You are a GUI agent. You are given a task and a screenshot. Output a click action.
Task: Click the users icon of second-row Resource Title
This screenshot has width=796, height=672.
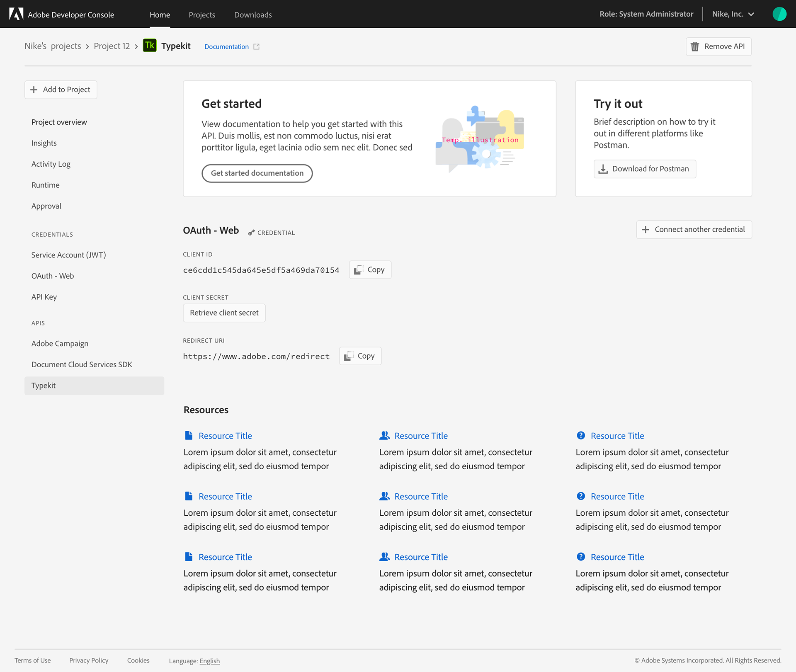coord(384,496)
